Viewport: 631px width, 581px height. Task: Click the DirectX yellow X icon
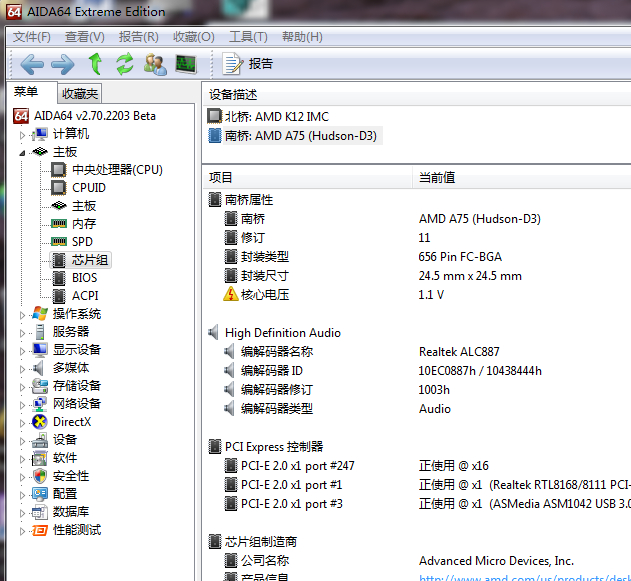click(40, 422)
